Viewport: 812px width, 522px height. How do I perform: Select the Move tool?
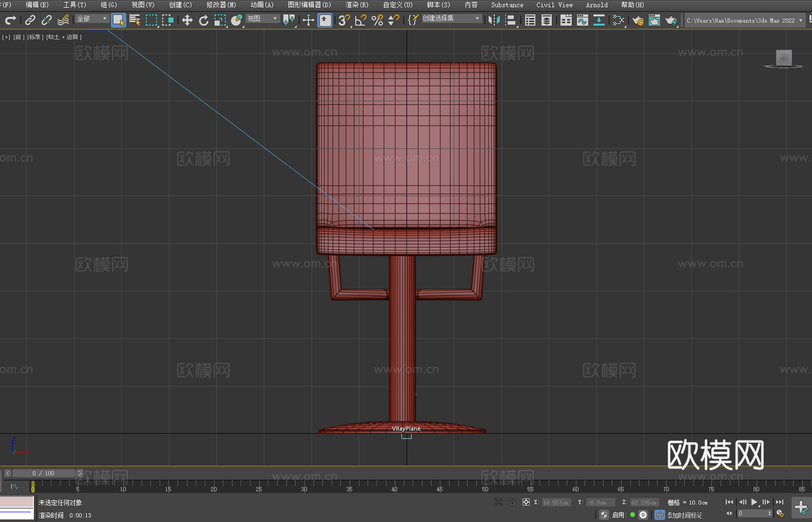[187, 20]
